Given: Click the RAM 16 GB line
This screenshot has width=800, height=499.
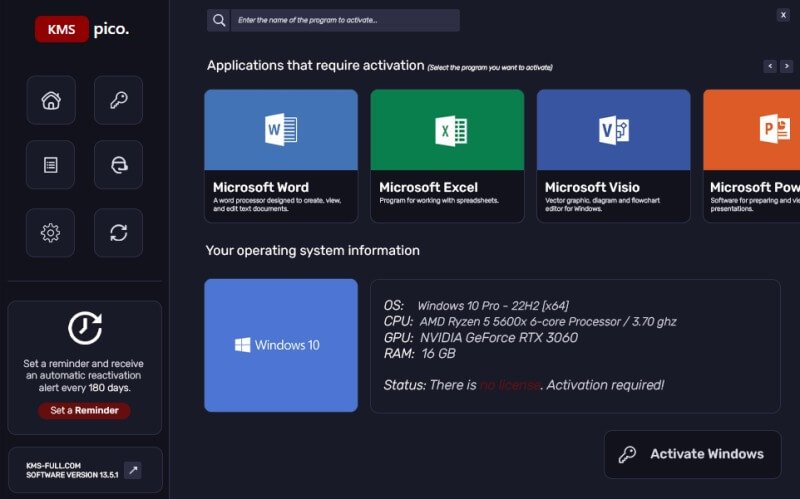Looking at the screenshot, I should pyautogui.click(x=419, y=354).
